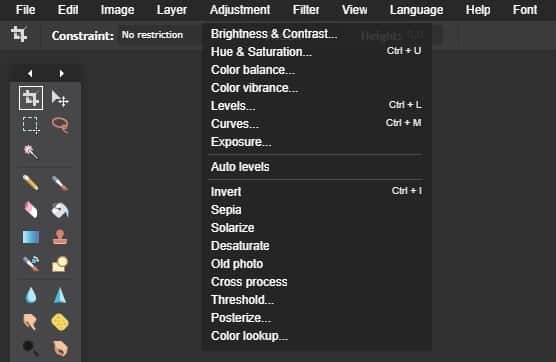
Task: Pick the Gradient tool
Action: point(31,237)
